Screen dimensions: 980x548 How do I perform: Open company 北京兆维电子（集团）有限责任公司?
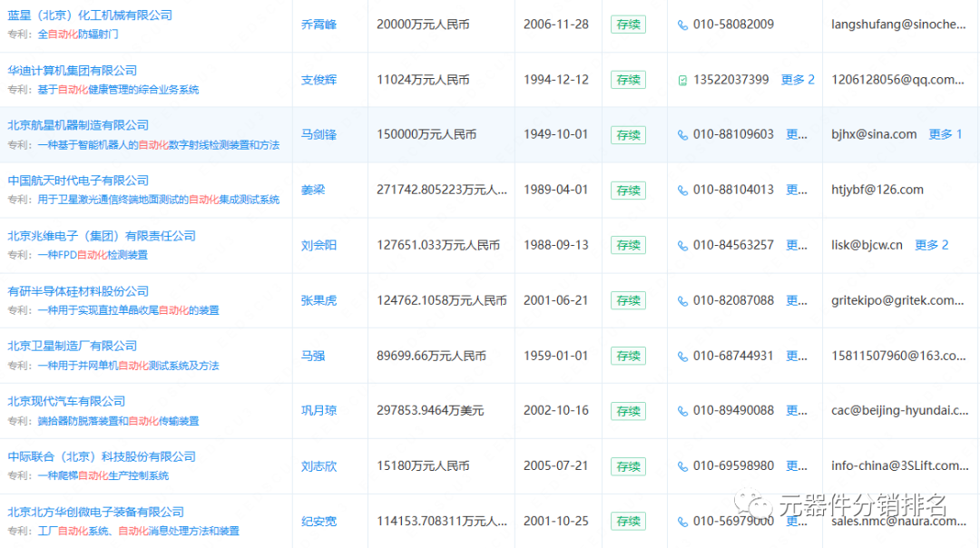tap(102, 236)
